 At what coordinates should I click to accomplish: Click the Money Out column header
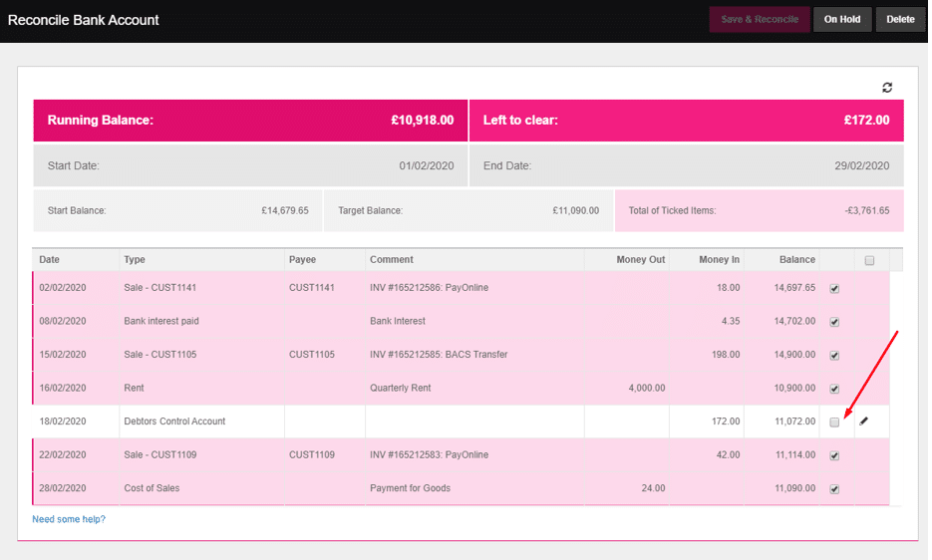[640, 260]
